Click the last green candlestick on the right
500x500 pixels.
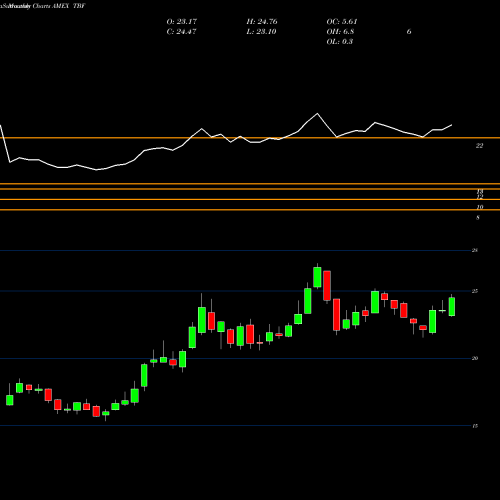pos(452,306)
